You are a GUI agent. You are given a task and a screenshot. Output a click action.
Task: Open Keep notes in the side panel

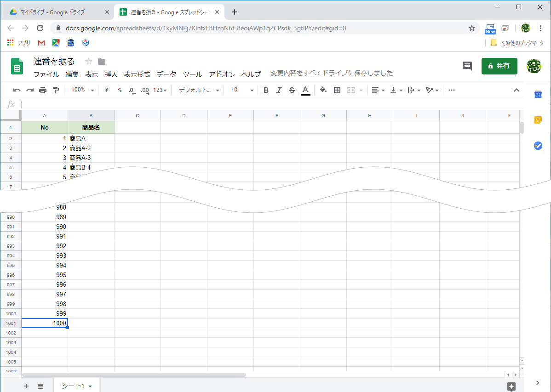point(538,120)
